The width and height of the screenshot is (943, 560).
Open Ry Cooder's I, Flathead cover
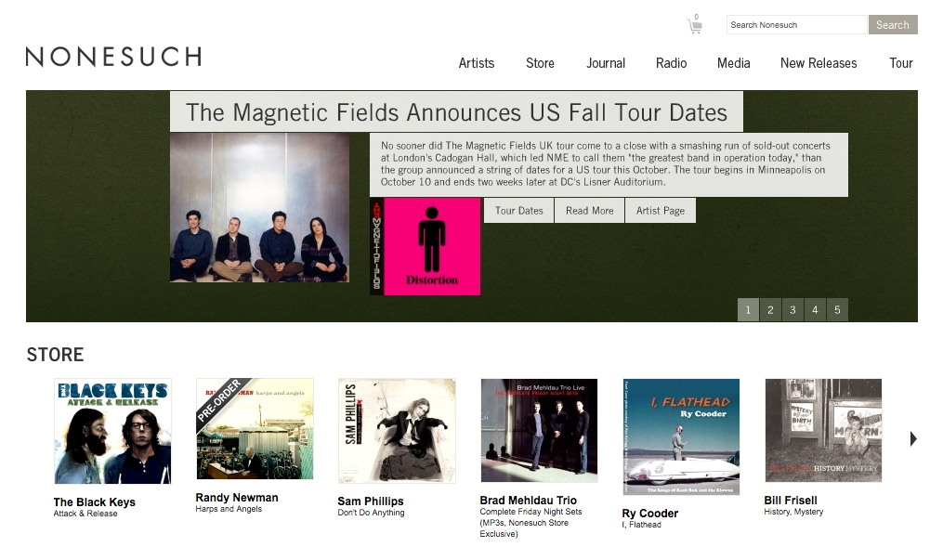coord(679,437)
